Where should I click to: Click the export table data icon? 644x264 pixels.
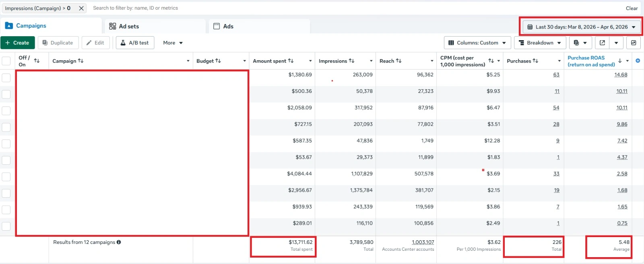coord(602,43)
